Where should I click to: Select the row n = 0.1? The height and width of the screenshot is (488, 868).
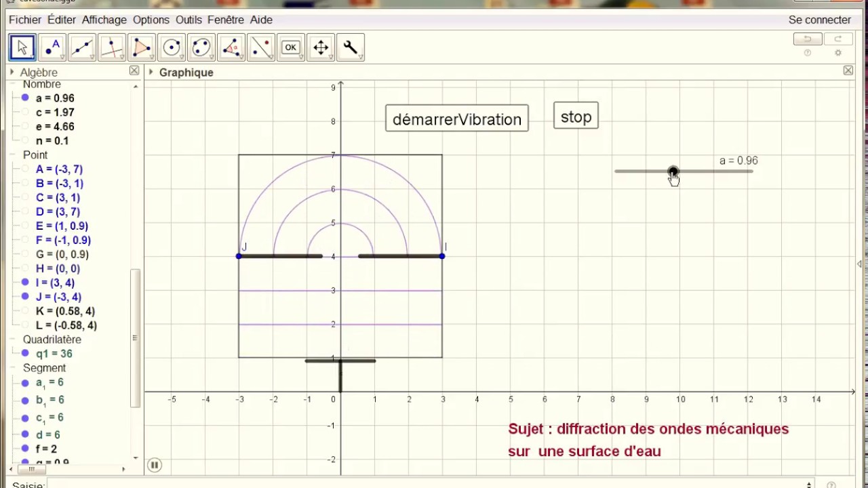(52, 141)
